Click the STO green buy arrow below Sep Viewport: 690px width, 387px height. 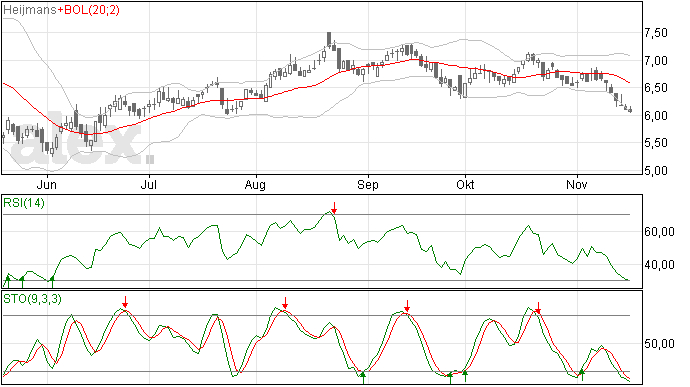click(363, 377)
